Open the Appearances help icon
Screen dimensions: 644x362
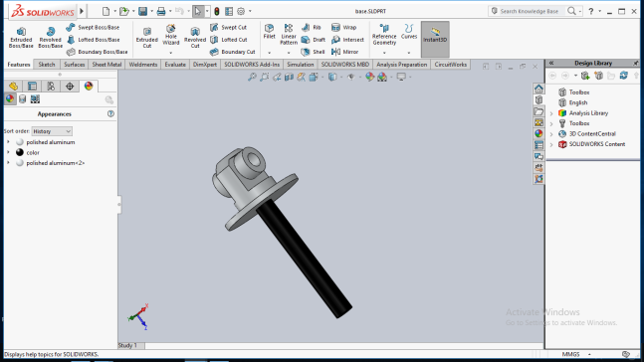[x=110, y=113]
